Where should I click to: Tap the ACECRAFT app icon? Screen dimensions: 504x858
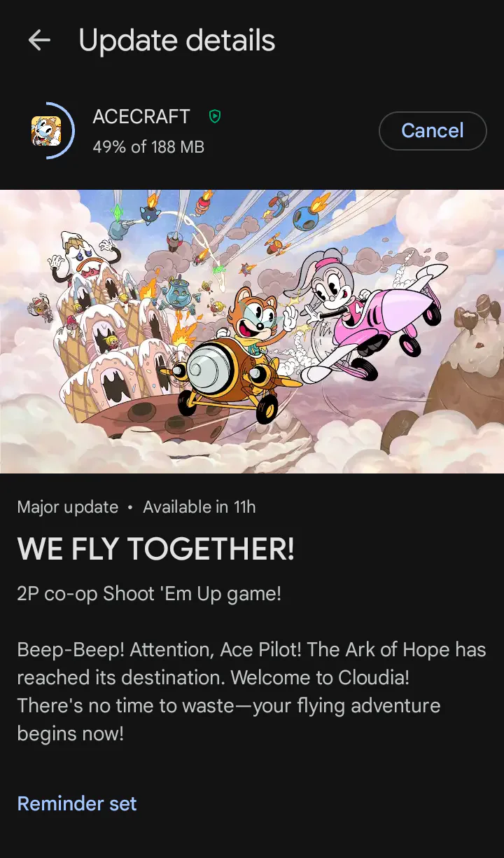click(46, 131)
